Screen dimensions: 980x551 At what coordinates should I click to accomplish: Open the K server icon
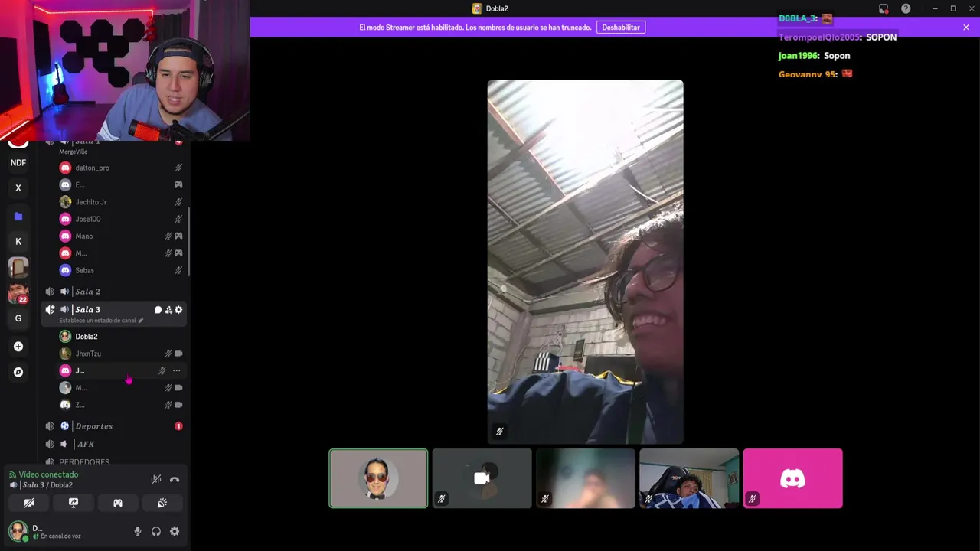[18, 242]
